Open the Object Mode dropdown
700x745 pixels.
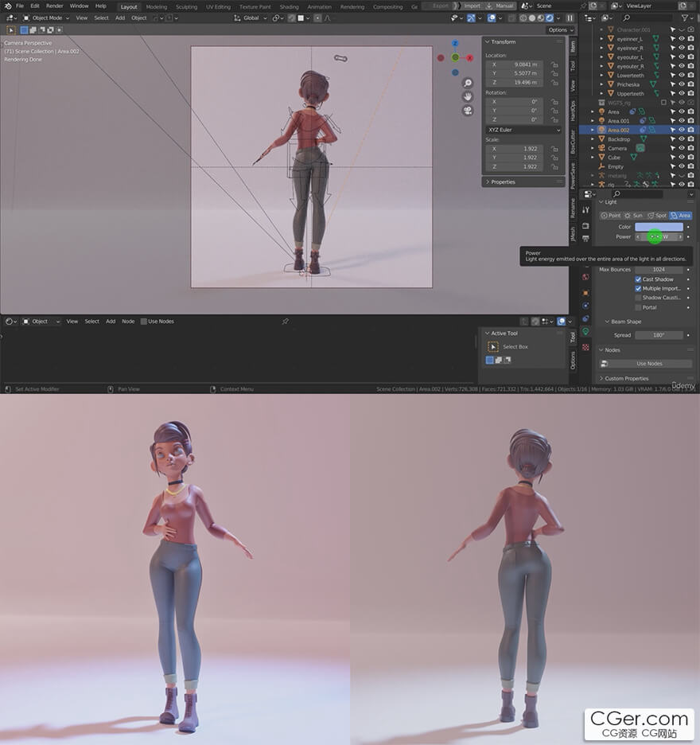pyautogui.click(x=46, y=18)
